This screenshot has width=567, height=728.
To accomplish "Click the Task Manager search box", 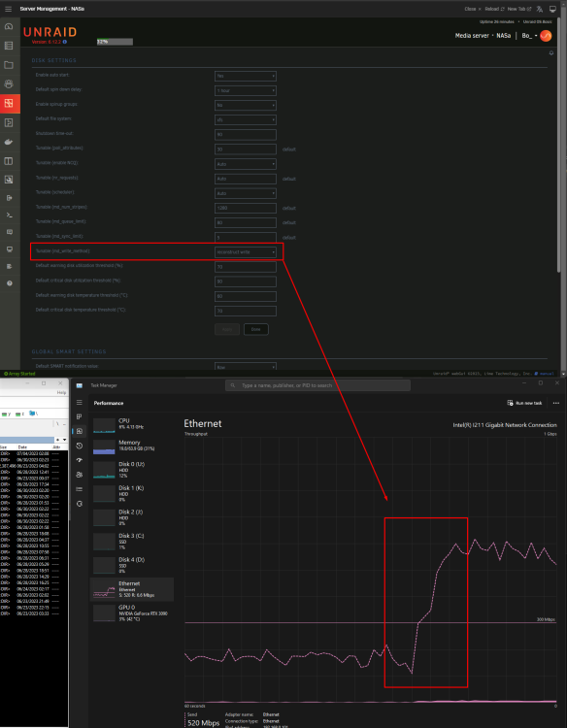I will click(x=318, y=385).
